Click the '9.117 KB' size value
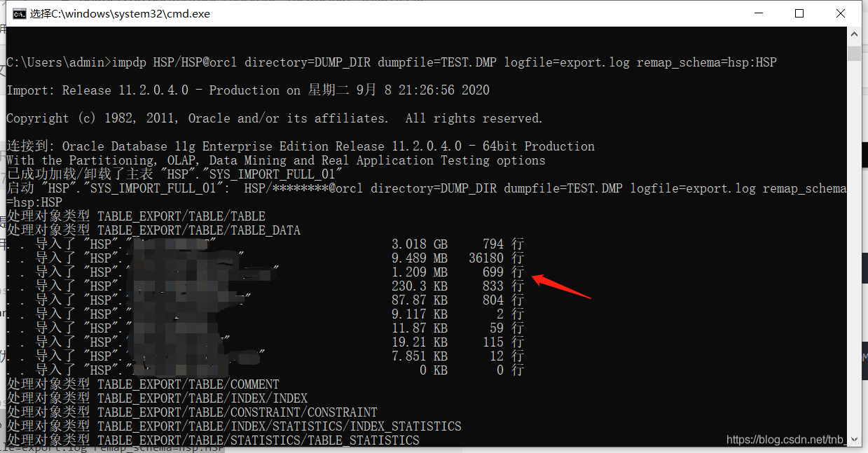 point(420,314)
